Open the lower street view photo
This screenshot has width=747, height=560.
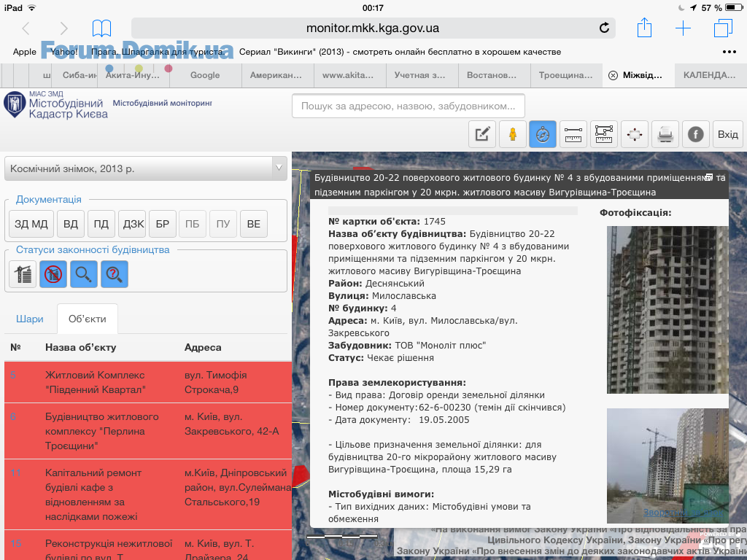667,466
